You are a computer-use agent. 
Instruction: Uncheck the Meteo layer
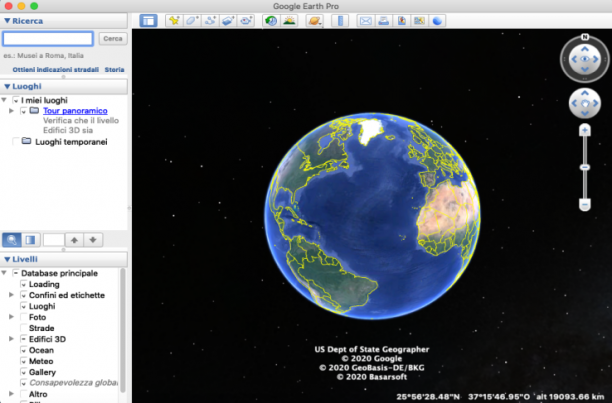24,361
